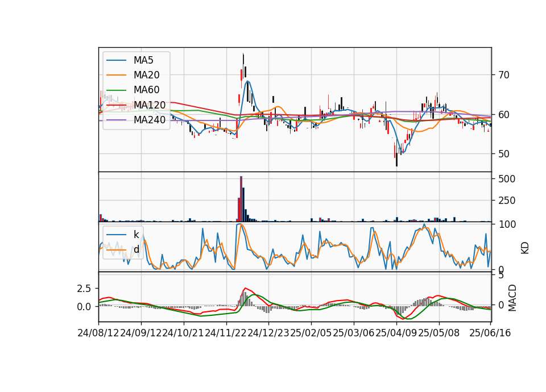Click the orange MA20 legend line sample

pos(116,75)
